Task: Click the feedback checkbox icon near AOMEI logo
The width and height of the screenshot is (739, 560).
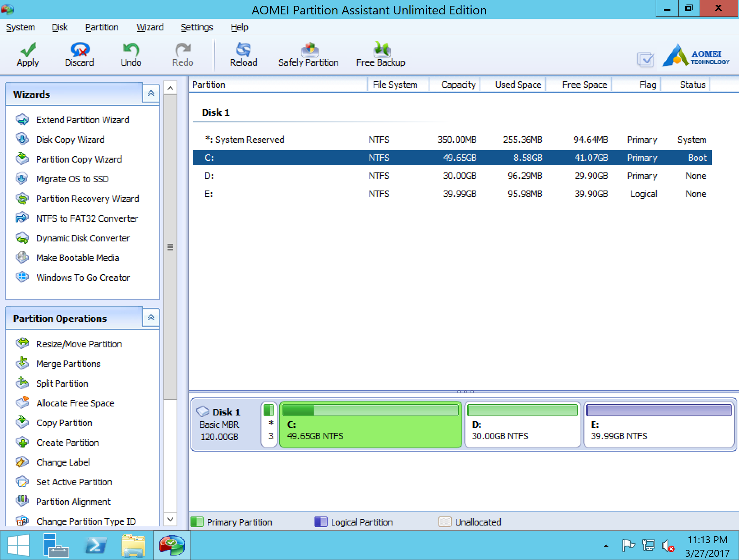Action: 646,60
